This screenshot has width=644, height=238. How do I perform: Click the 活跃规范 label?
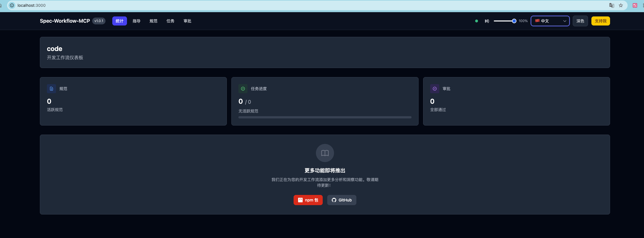[x=55, y=110]
